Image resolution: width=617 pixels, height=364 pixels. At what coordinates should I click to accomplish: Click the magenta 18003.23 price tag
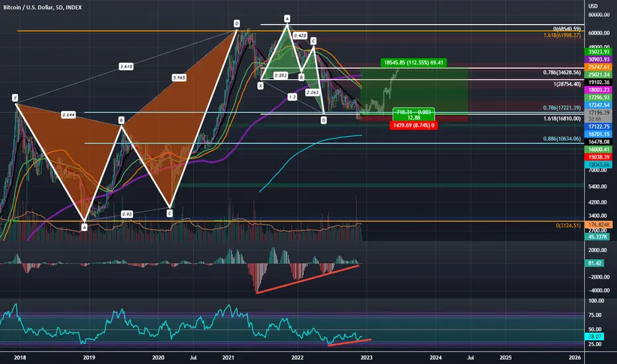pos(598,90)
